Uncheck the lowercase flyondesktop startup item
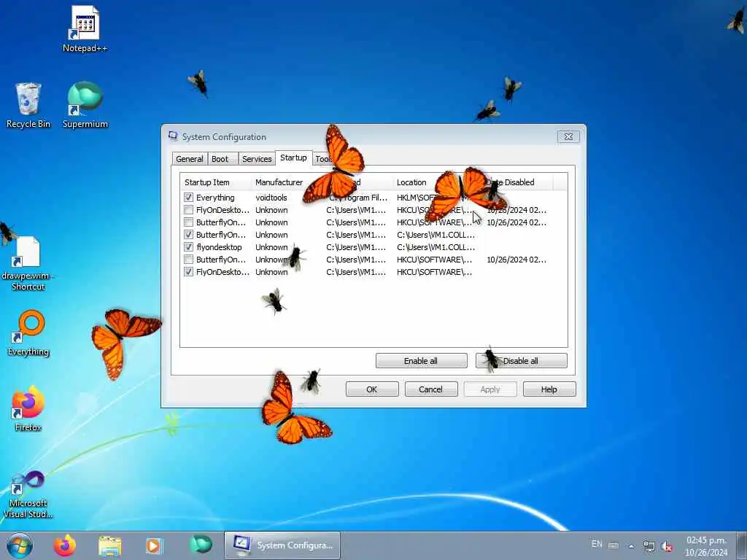The height and width of the screenshot is (560, 747). [x=189, y=246]
